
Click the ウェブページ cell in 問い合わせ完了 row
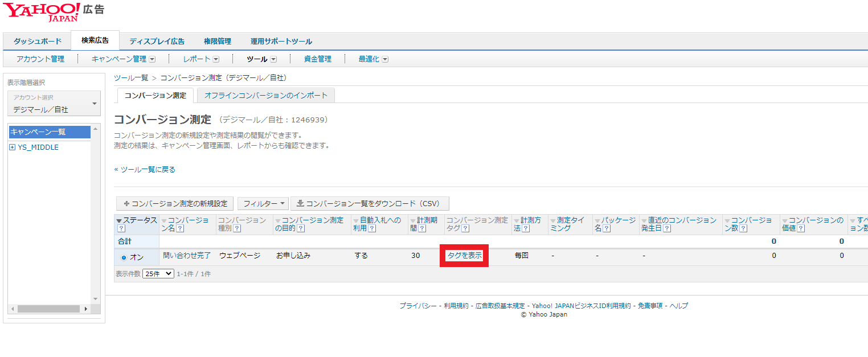coord(240,256)
